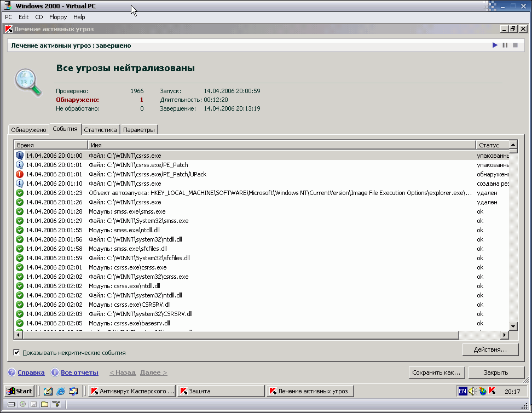Click info icon of 20:01:10 row

tap(20, 183)
